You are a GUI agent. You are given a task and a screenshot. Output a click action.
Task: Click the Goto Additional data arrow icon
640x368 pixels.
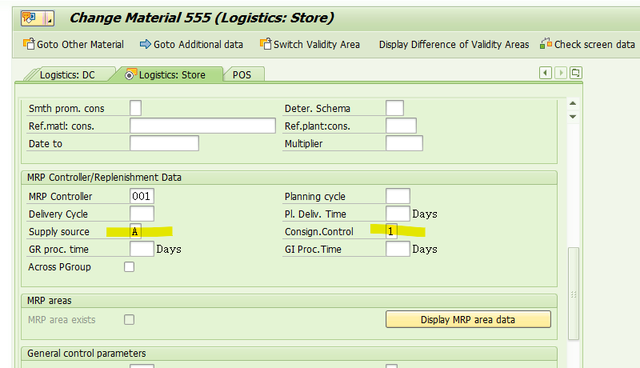[145, 44]
